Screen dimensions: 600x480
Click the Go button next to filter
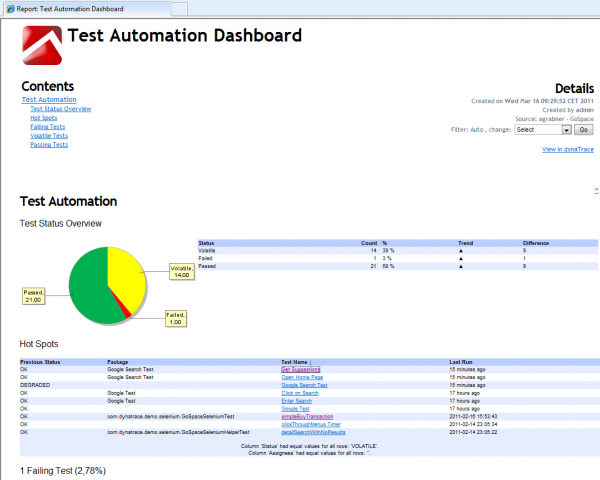[x=584, y=130]
